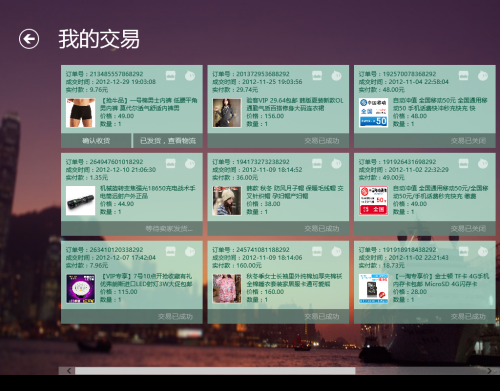
Task: Open the MicroSD memory card product thumbnail
Action: (x=373, y=289)
